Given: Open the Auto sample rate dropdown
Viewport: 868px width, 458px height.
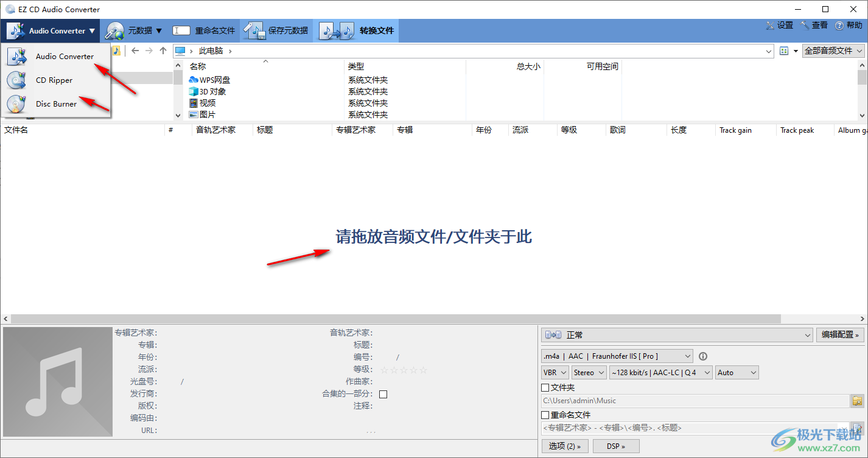Looking at the screenshot, I should (737, 372).
